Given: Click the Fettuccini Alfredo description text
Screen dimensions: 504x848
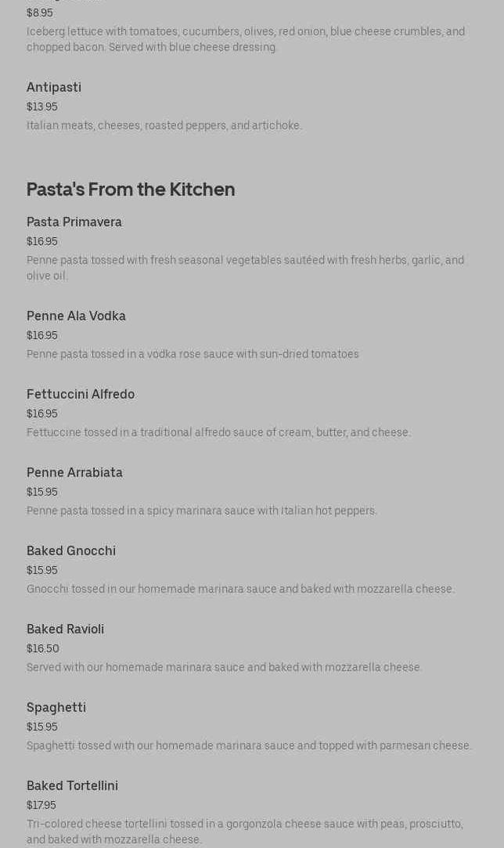Looking at the screenshot, I should [x=218, y=433].
